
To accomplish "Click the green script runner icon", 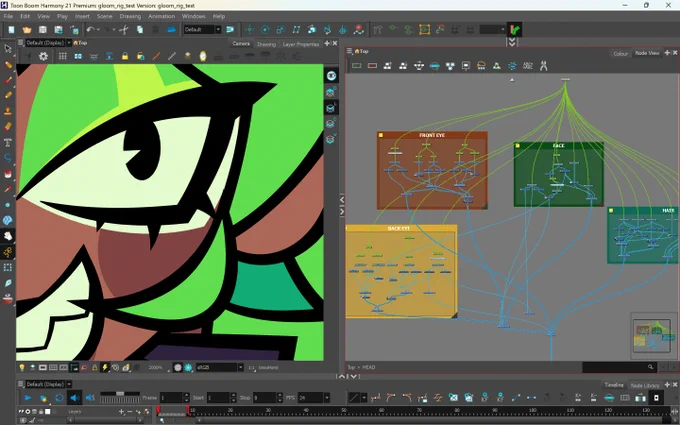I will pos(515,29).
